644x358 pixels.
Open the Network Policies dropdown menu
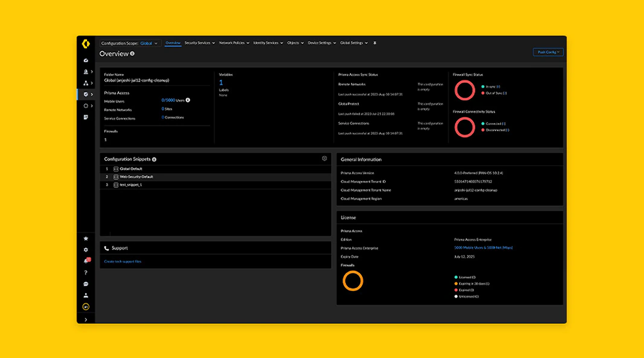(x=234, y=42)
